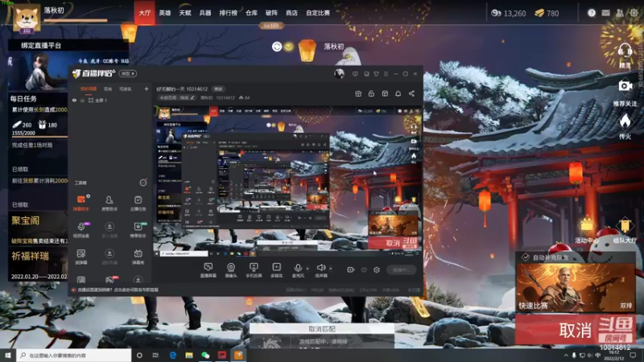
Task: Switch the 横版 orientation toggle in the title bar
Action: coord(128,73)
